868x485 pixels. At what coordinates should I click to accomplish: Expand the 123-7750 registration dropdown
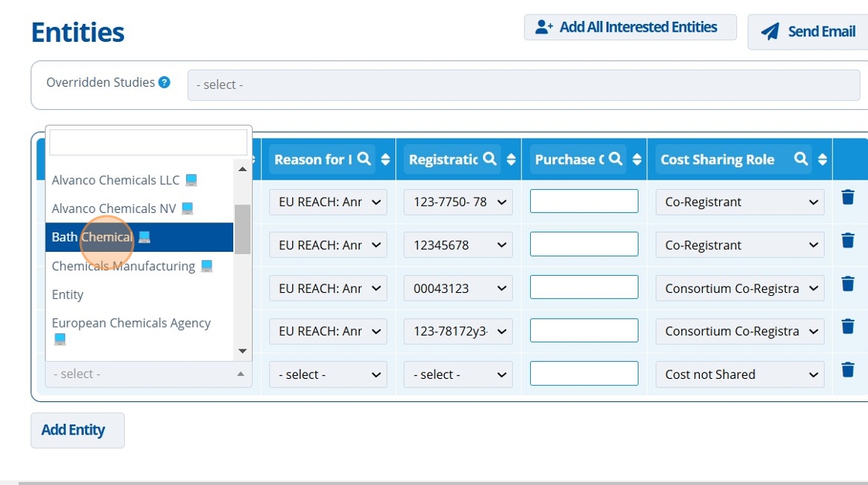[x=458, y=202]
